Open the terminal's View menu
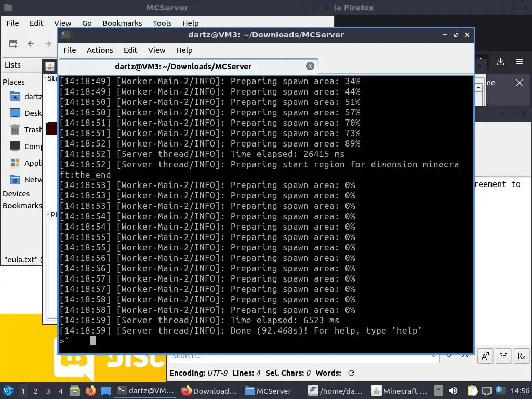This screenshot has height=399, width=532. [x=156, y=50]
